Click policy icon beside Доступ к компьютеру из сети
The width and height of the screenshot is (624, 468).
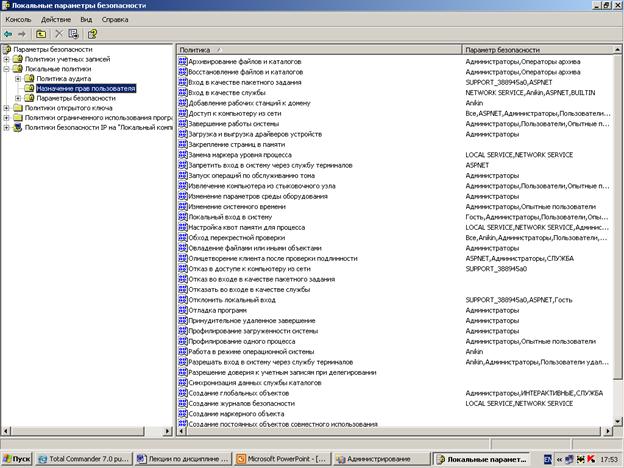(183, 113)
